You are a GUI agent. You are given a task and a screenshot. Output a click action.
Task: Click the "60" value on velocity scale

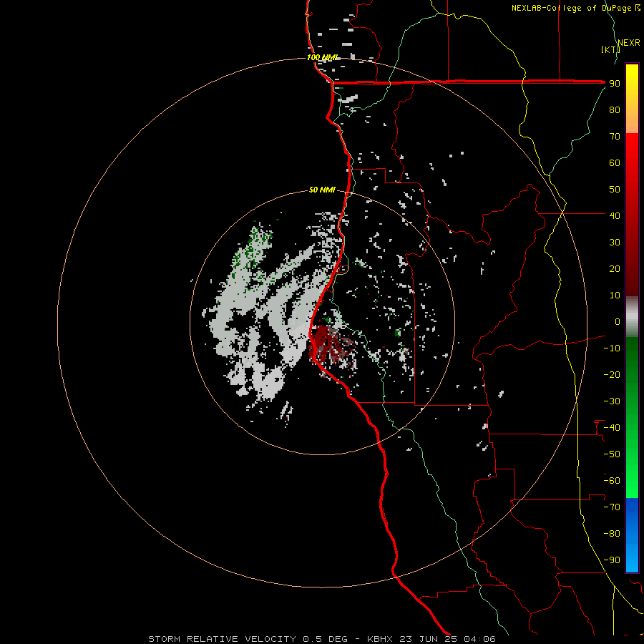(615, 162)
